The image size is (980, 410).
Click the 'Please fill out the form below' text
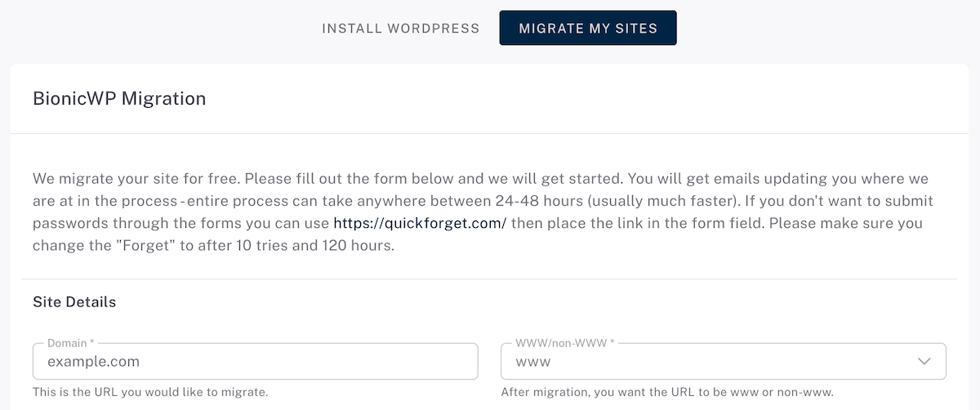coord(345,179)
